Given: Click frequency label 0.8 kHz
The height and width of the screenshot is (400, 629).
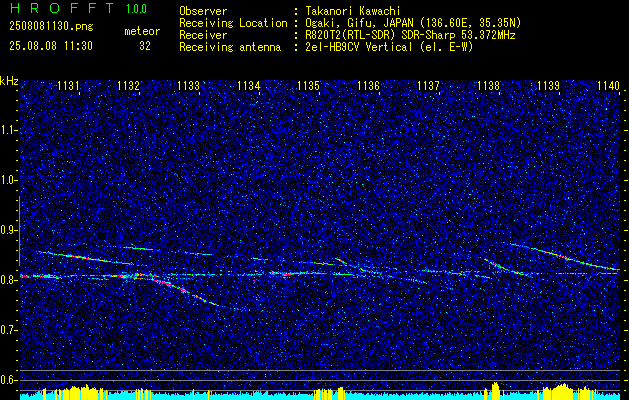Looking at the screenshot, I should pos(8,280).
